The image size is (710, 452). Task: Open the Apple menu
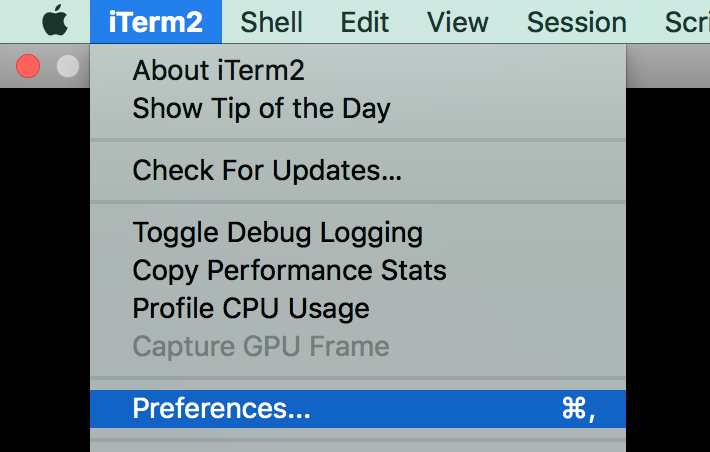55,21
